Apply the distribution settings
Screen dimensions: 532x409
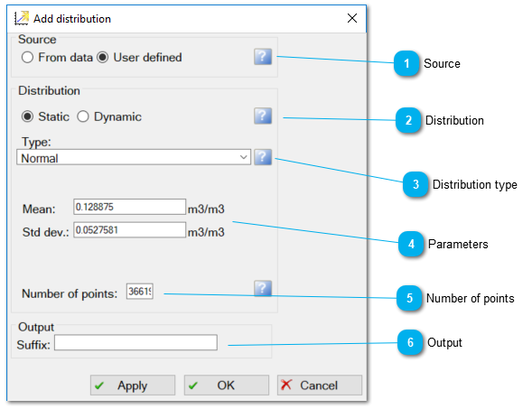(x=133, y=386)
